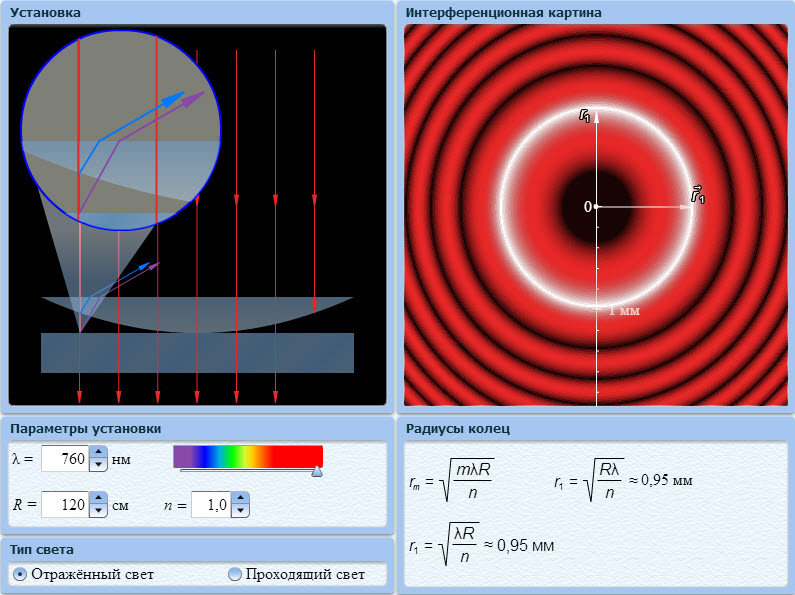This screenshot has height=595, width=795.
Task: Click the radius R input field showing 120
Action: (65, 505)
